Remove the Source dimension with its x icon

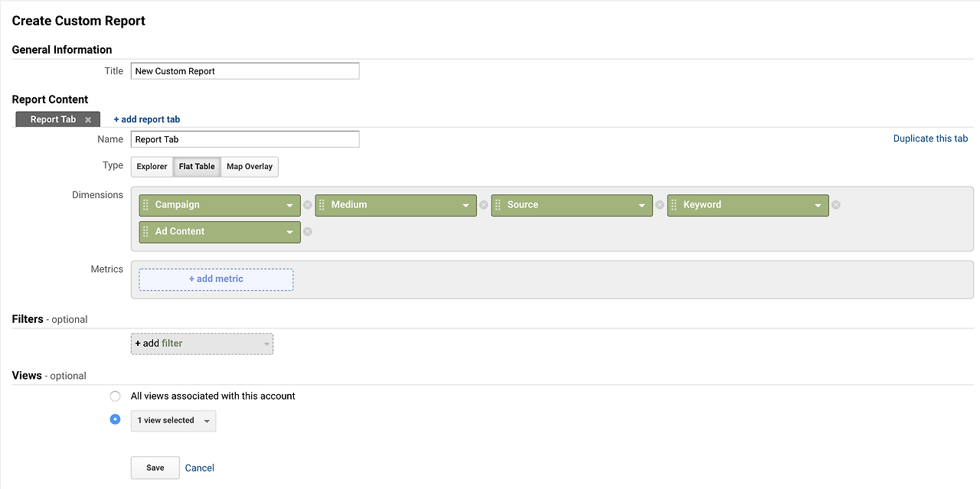tap(659, 205)
